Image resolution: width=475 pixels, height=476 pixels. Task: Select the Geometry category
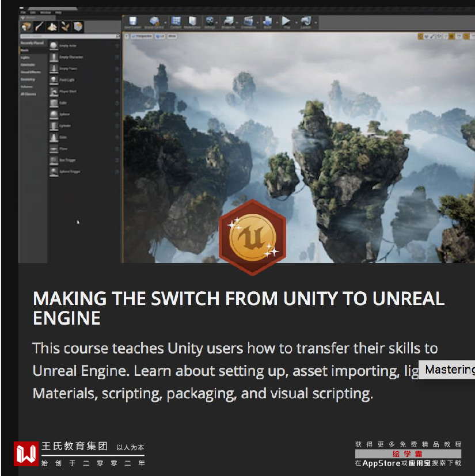[x=32, y=79]
